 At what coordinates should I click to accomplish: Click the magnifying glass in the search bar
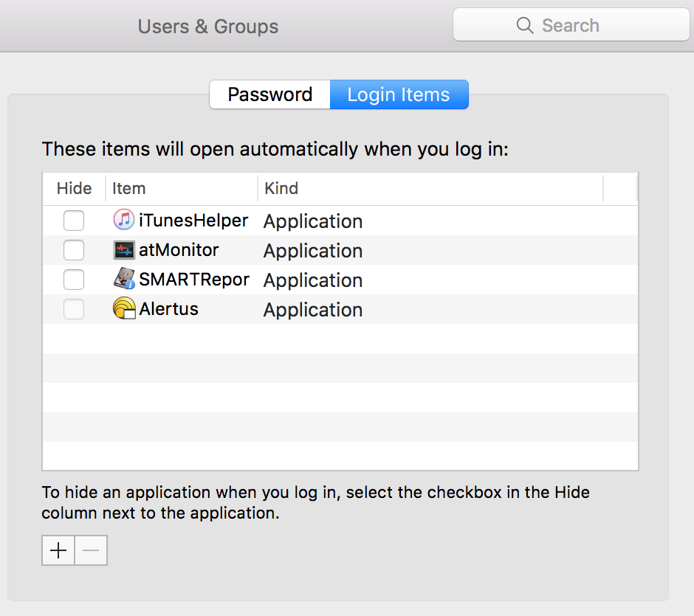pos(525,25)
